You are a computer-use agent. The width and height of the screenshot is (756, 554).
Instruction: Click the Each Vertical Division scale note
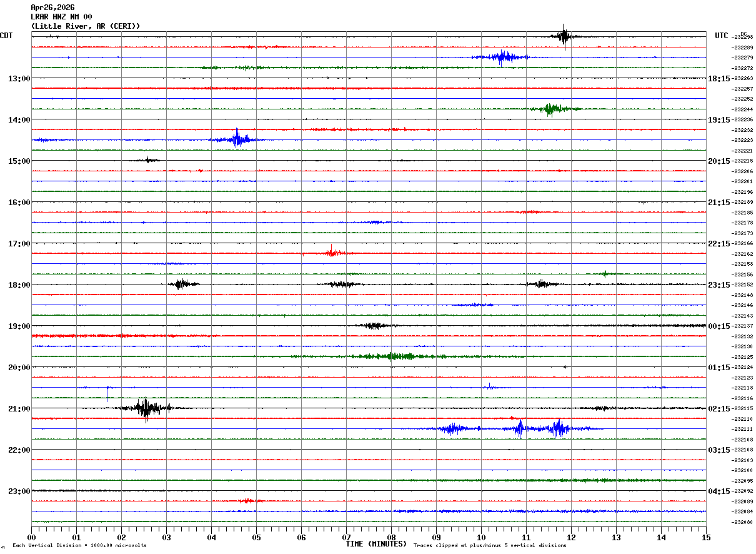tap(79, 546)
